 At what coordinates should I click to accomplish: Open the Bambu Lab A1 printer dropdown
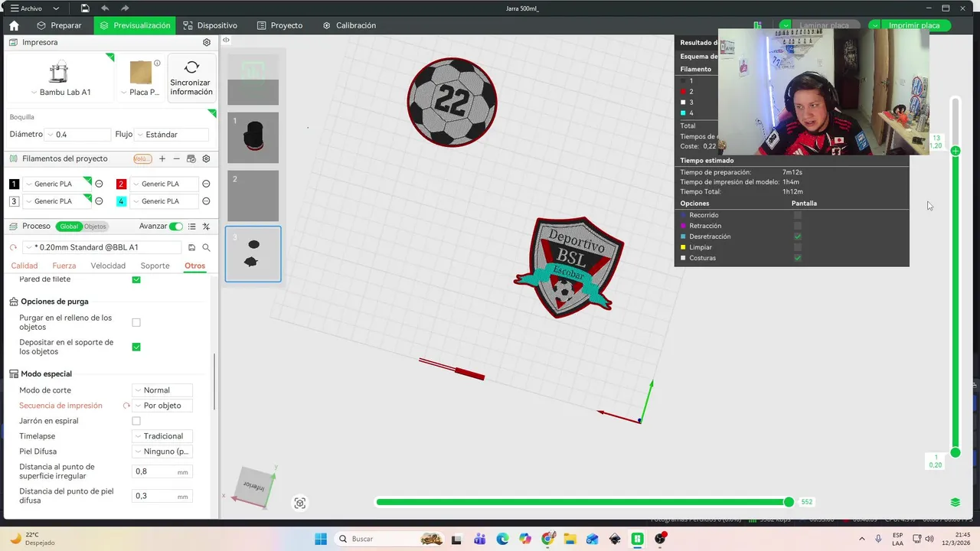60,92
